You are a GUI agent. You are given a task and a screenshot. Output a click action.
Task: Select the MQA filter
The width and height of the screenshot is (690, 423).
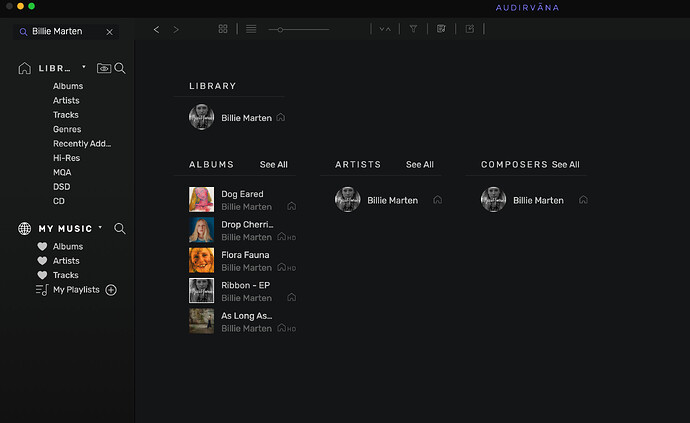tap(62, 173)
